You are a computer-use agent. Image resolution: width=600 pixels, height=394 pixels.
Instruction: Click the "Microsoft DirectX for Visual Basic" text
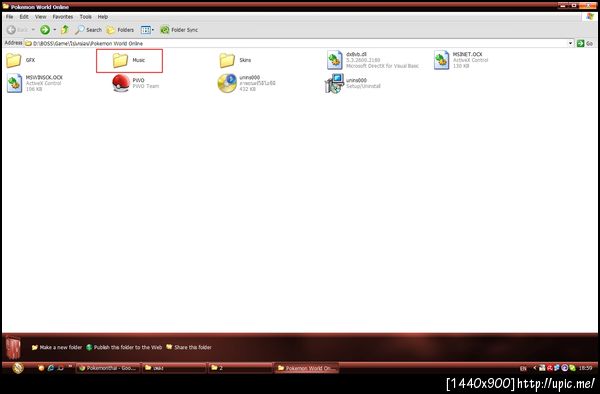(382, 66)
